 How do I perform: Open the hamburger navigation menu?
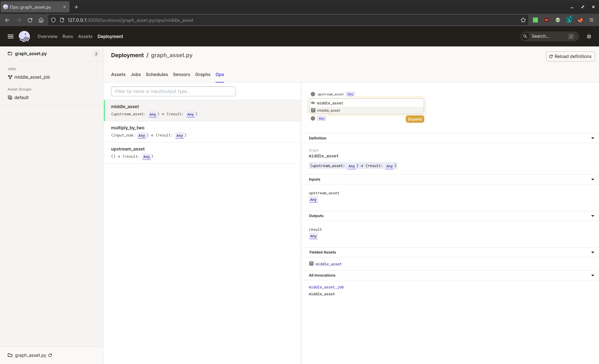pyautogui.click(x=10, y=36)
